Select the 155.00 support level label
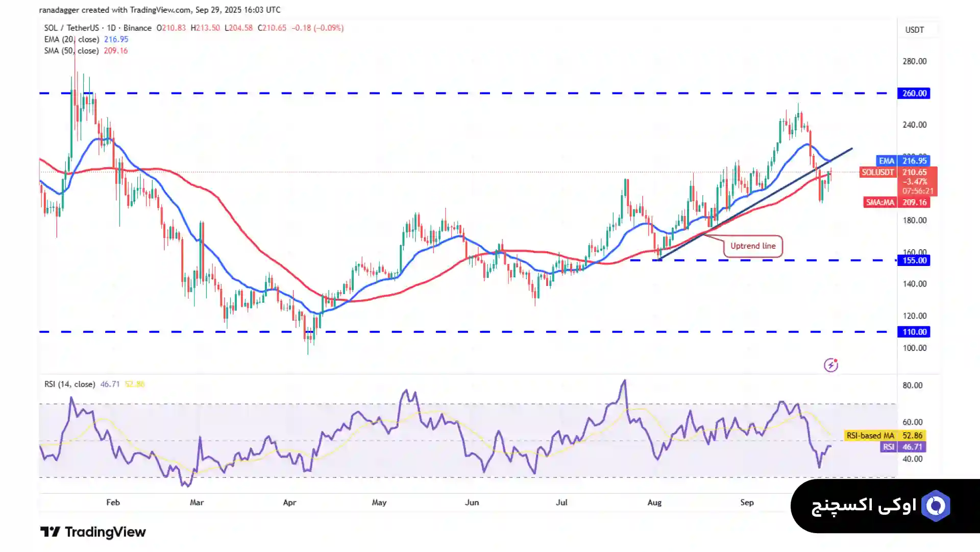Image resolution: width=980 pixels, height=552 pixels. click(x=914, y=260)
